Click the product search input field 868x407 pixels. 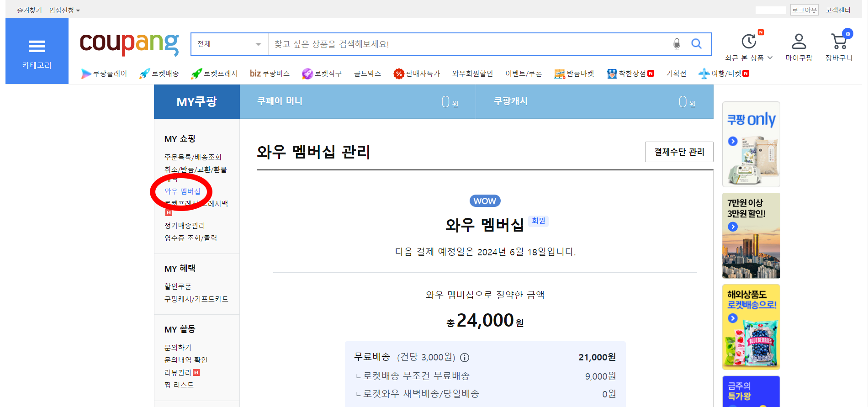pyautogui.click(x=469, y=44)
